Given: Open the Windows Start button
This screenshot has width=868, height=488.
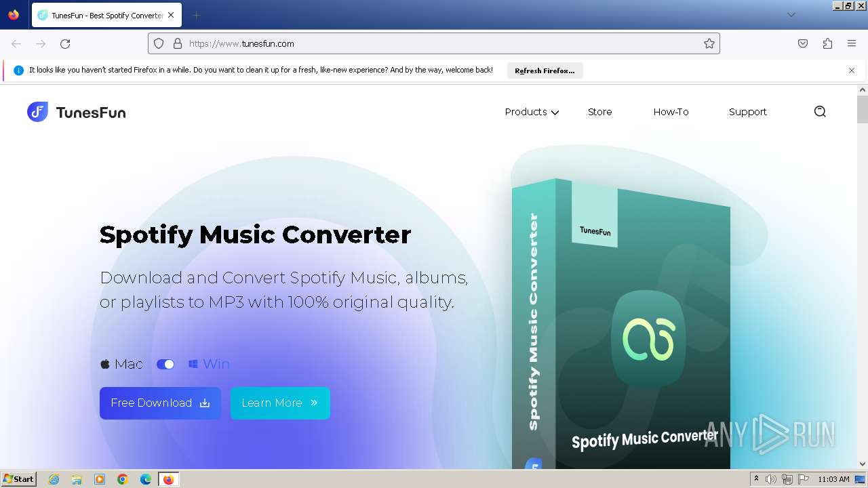Looking at the screenshot, I should tap(18, 479).
